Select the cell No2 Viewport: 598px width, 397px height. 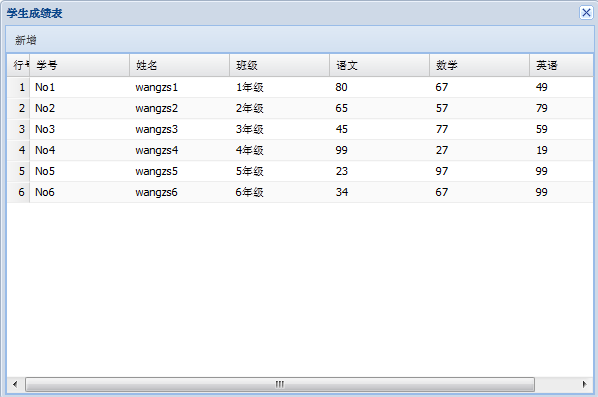(x=80, y=108)
